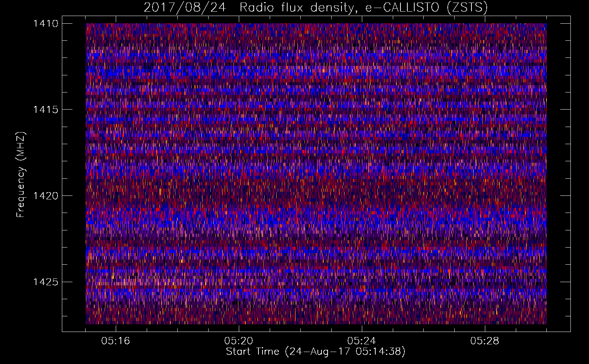Image resolution: width=589 pixels, height=364 pixels.
Task: Click the 'Start Time (24-Aug-17 05:14:38)' caption
Action: coord(316,352)
